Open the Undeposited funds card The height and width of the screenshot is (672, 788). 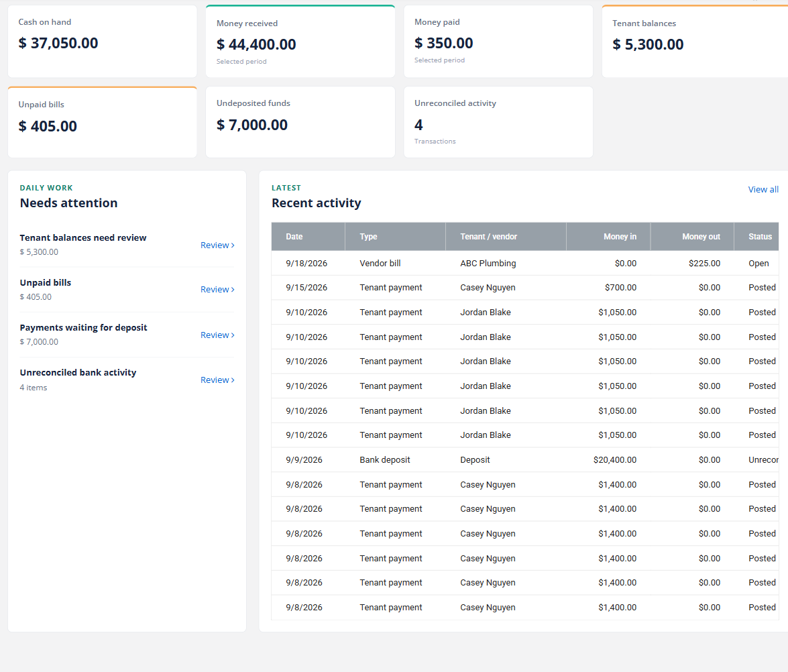coord(300,122)
